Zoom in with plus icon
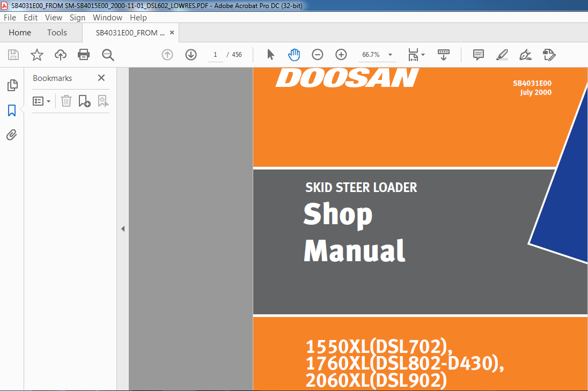The height and width of the screenshot is (391, 588). 341,55
